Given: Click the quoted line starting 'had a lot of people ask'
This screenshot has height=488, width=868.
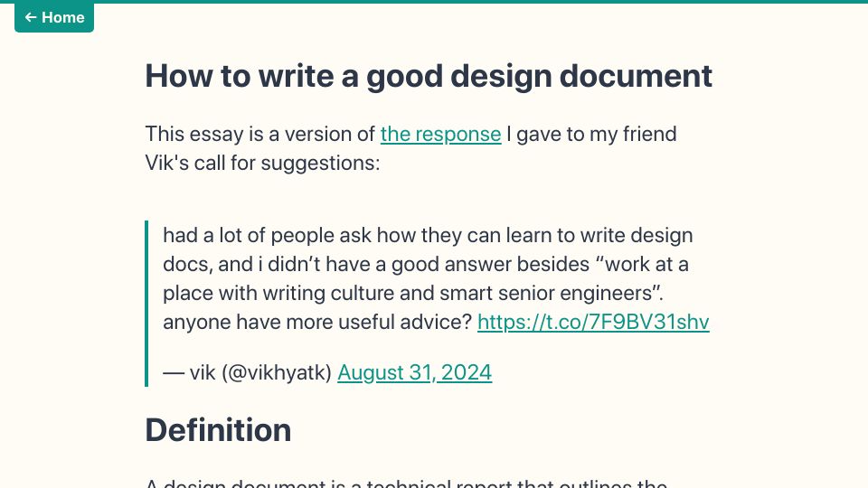Looking at the screenshot, I should pyautogui.click(x=428, y=236).
